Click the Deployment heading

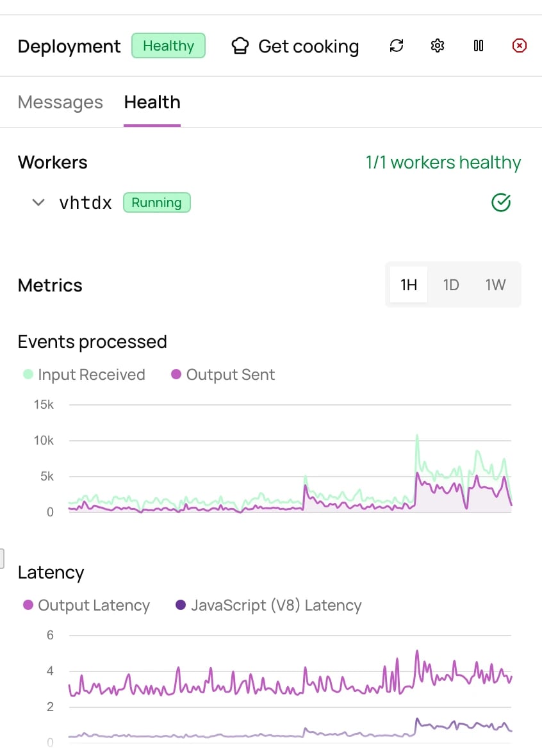click(69, 46)
